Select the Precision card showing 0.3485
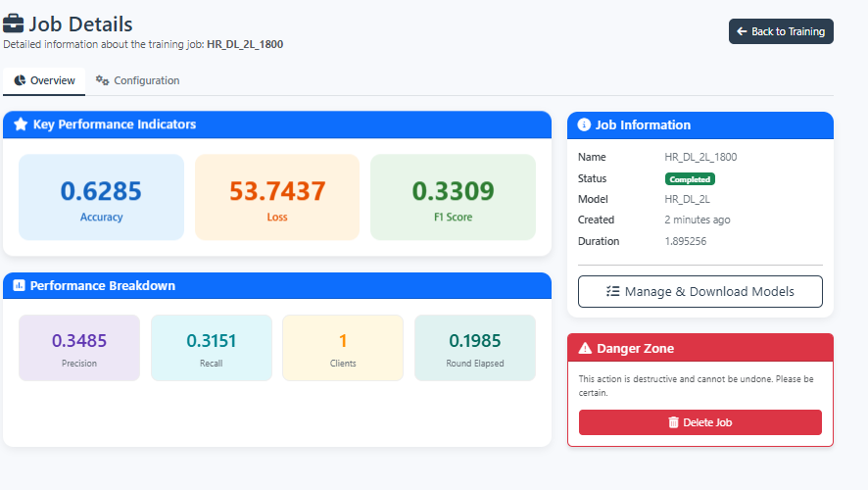 pos(79,348)
